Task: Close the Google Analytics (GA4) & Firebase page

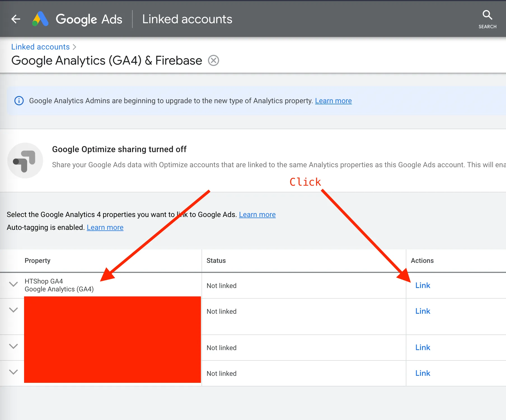Action: (214, 60)
